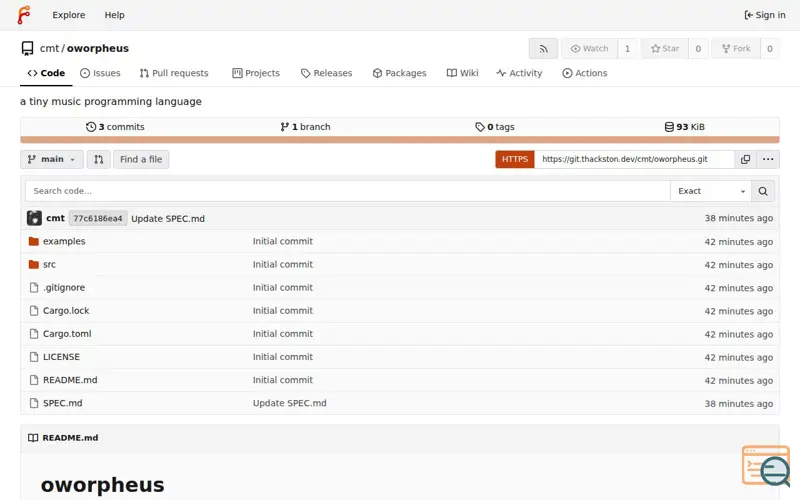
Task: View the 3 commits history
Action: 115,127
